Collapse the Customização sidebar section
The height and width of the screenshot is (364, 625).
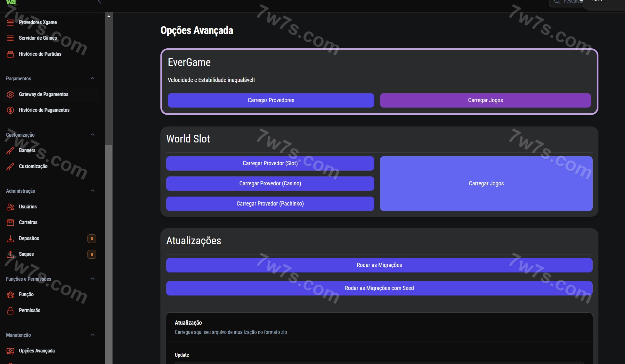[93, 135]
